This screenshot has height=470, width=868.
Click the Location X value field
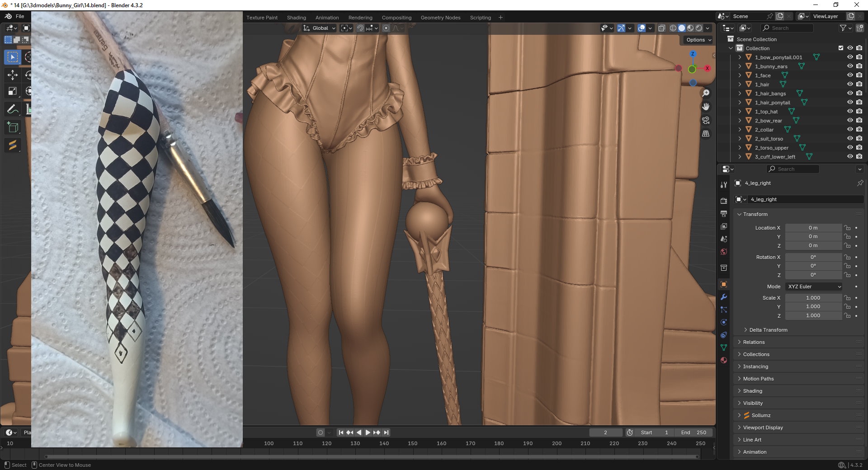point(813,228)
